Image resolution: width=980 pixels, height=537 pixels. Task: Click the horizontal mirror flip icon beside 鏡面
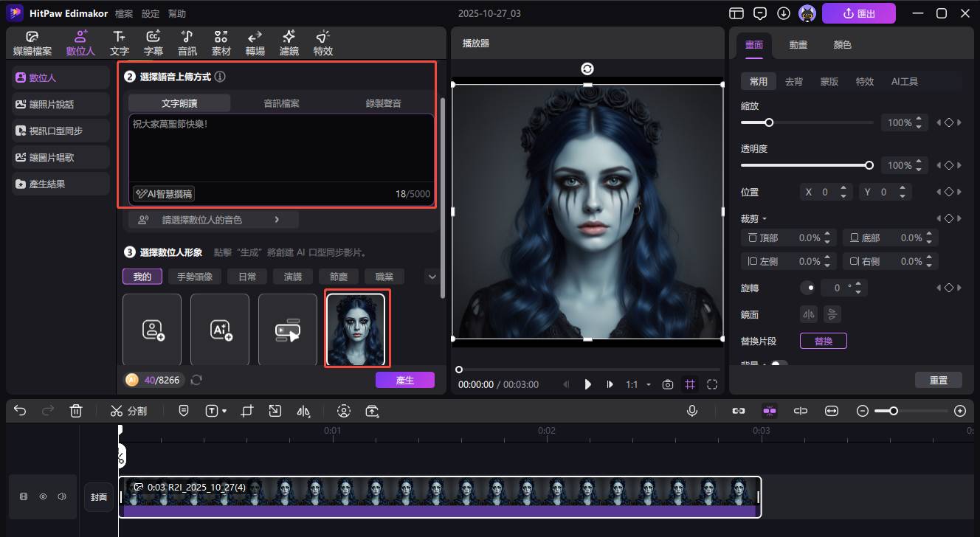tap(810, 314)
